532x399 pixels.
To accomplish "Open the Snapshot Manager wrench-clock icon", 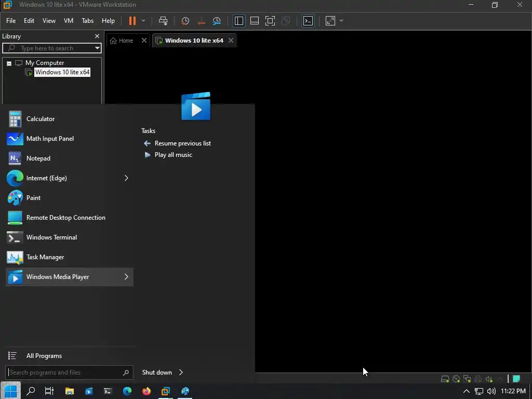I will click(217, 21).
